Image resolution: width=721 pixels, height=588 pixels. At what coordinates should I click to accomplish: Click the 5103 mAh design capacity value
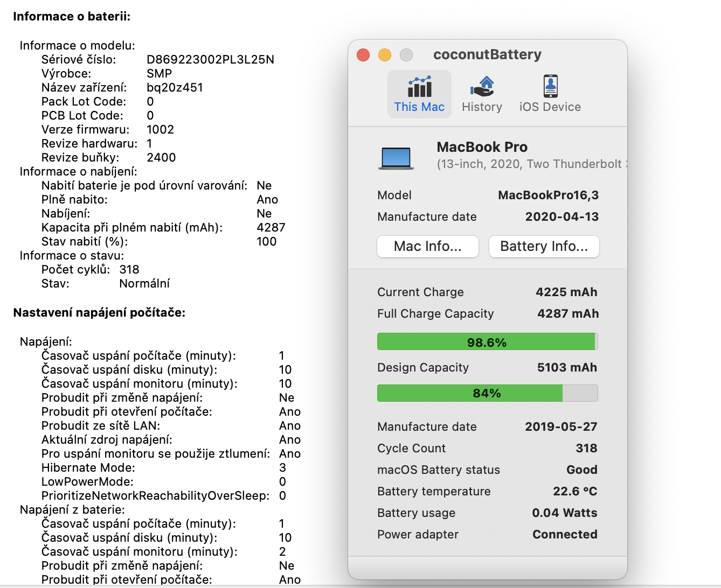pos(567,367)
